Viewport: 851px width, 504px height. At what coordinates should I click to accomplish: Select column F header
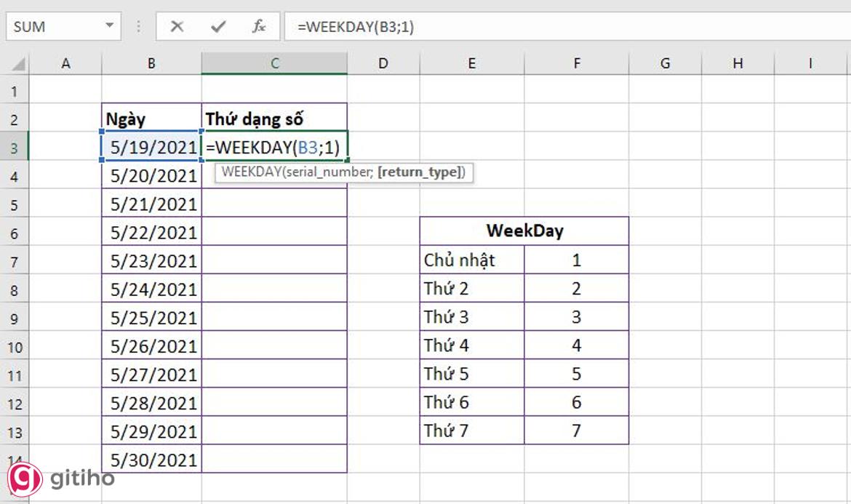(577, 63)
